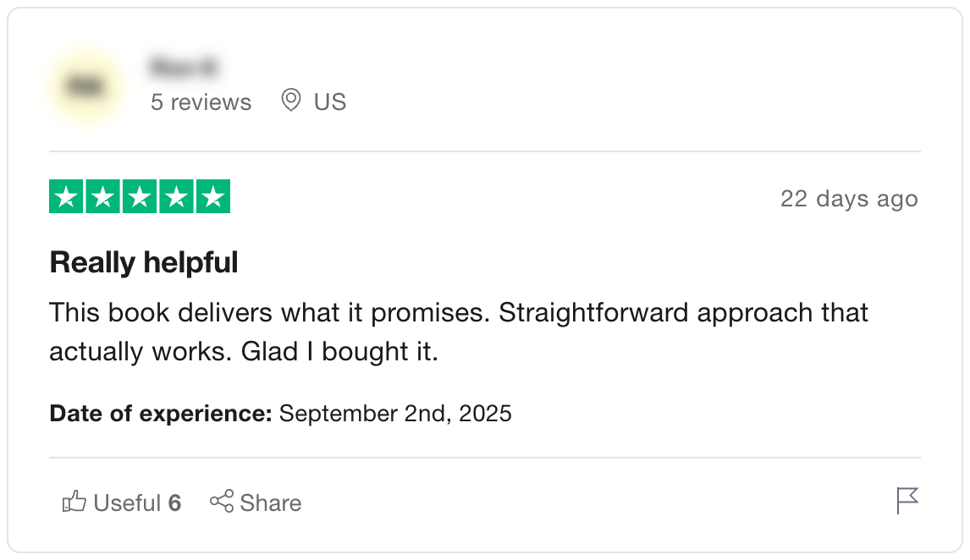
Task: Click the second green rating star
Action: point(104,198)
